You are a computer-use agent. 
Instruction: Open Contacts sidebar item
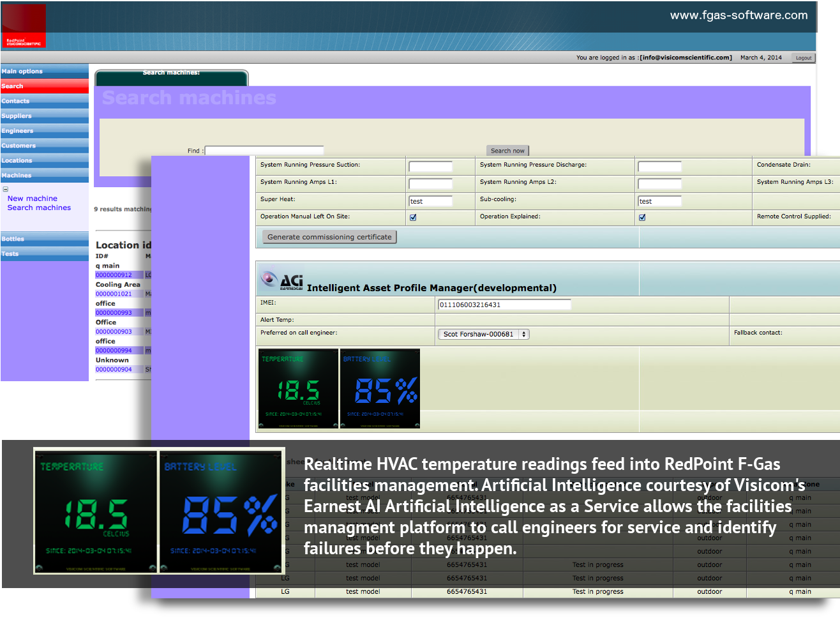[x=45, y=101]
